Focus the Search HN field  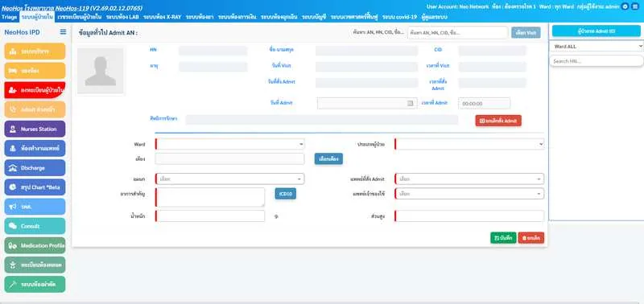point(597,60)
